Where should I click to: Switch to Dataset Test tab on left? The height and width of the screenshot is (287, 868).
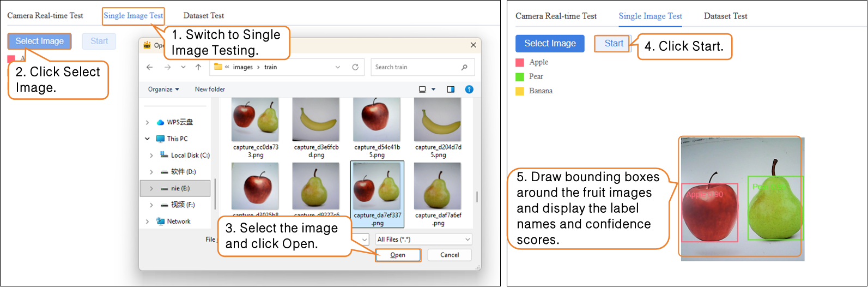(204, 15)
